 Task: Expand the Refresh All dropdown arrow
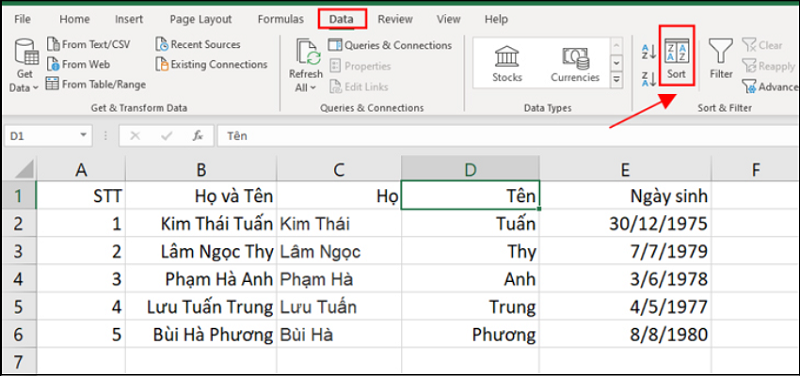pos(313,88)
